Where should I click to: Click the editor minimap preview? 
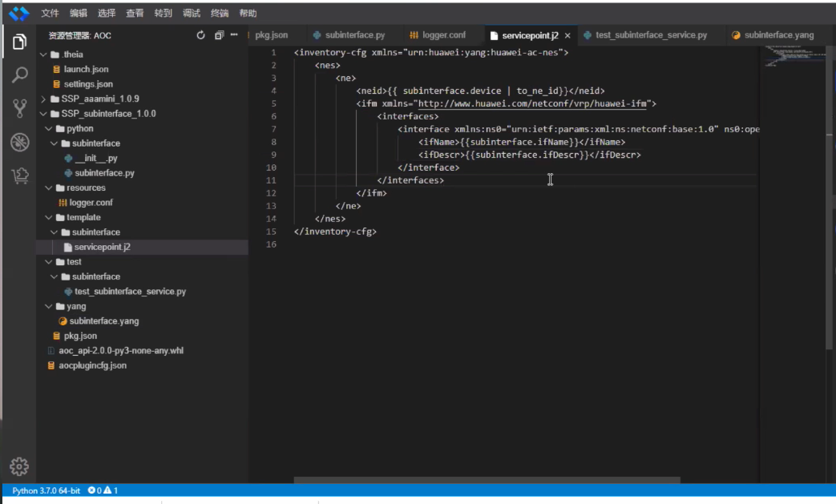[794, 56]
